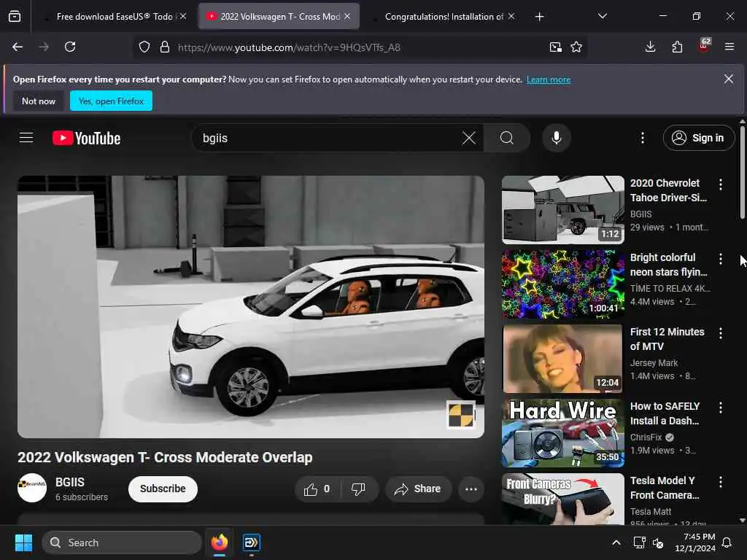Submit search with the magnifier button
Viewport: 747px width, 560px height.
click(x=507, y=138)
